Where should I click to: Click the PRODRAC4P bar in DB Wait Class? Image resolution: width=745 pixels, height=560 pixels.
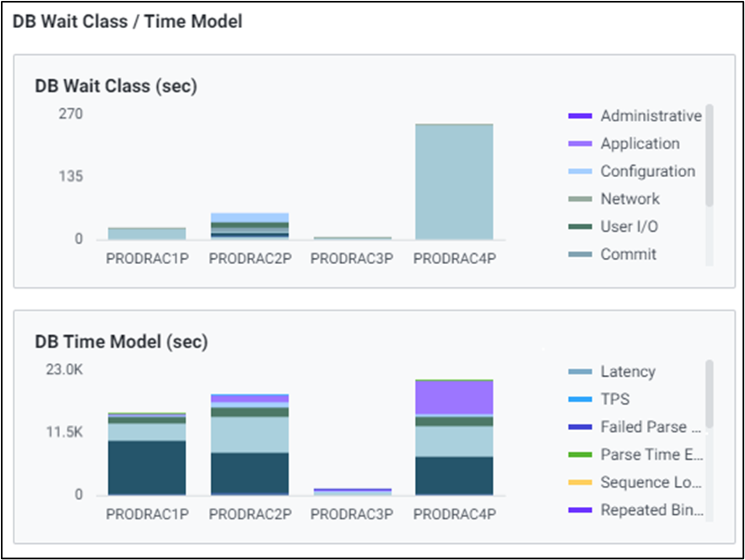[454, 182]
